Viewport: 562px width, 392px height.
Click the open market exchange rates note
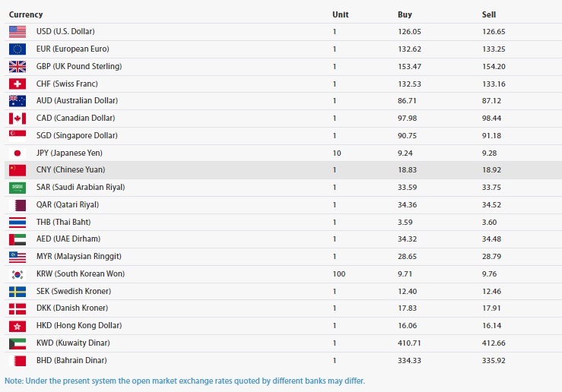point(185,381)
